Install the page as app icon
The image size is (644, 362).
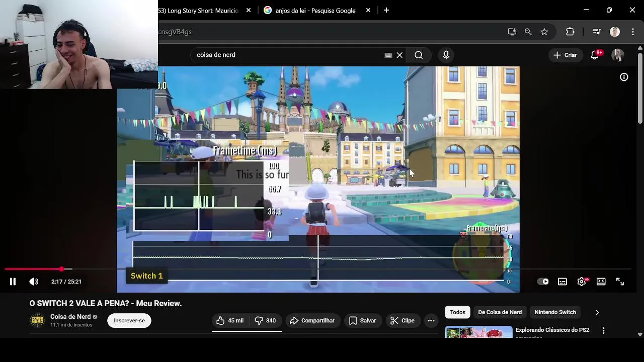click(512, 32)
